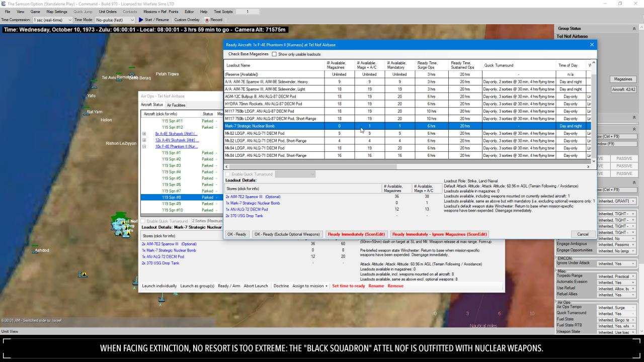The image size is (644, 362).
Task: Toggle Enable Quick Turnaround in Ready Aircraft dialog
Action: coord(228,174)
